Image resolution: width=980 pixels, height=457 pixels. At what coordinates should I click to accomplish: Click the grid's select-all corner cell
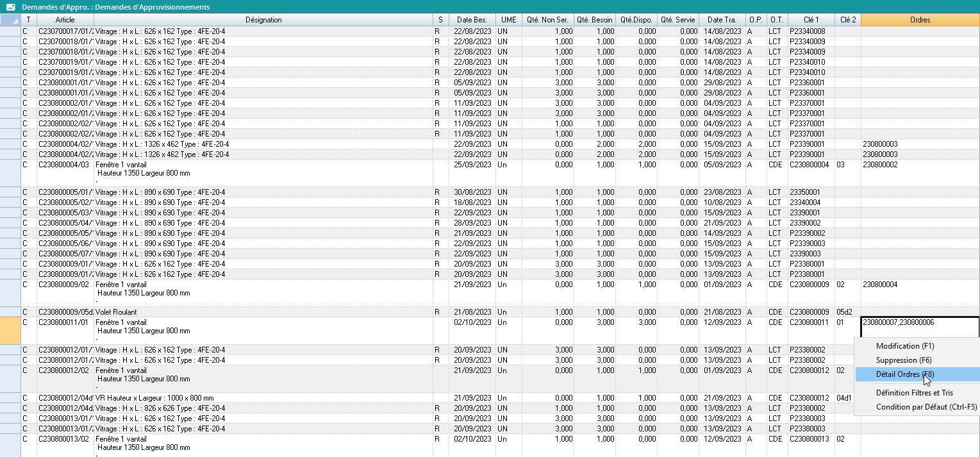pyautogui.click(x=10, y=20)
